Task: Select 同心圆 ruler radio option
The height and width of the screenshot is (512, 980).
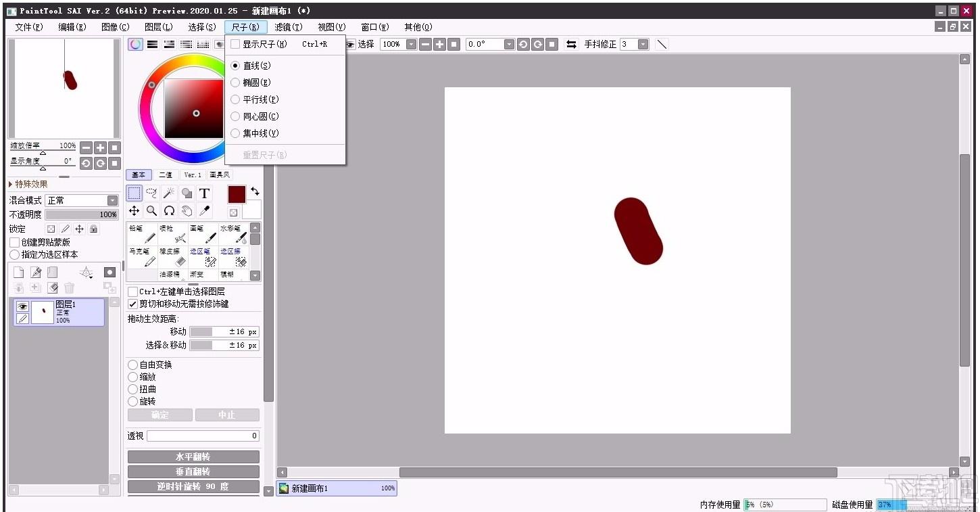Action: click(x=235, y=116)
